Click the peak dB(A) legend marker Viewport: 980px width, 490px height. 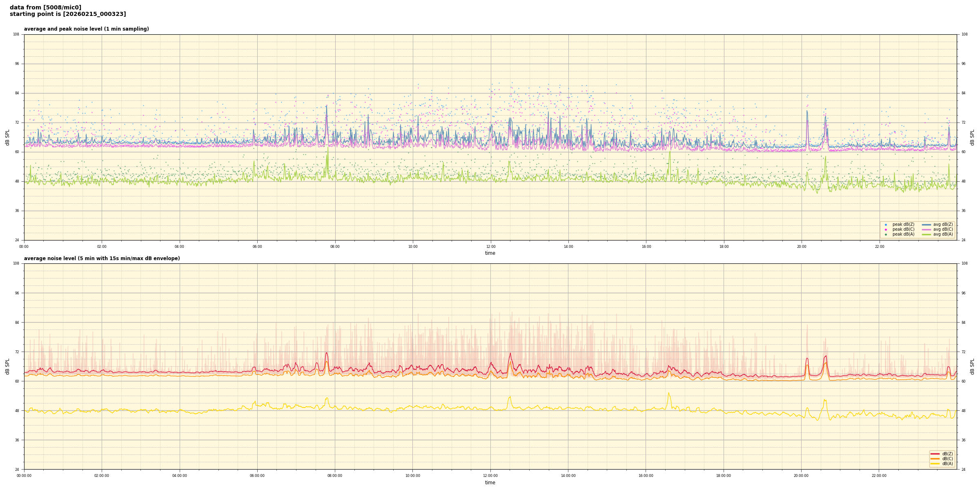(x=886, y=234)
